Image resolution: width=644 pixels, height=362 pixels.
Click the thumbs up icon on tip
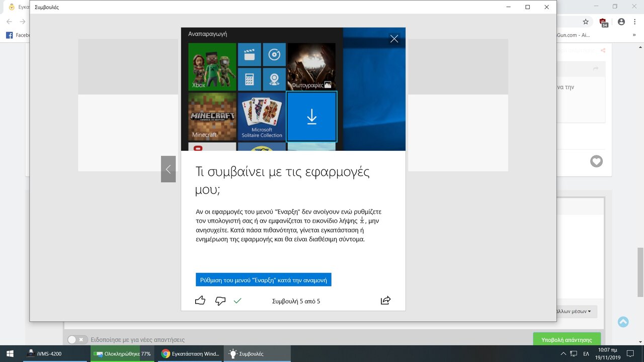pyautogui.click(x=200, y=301)
